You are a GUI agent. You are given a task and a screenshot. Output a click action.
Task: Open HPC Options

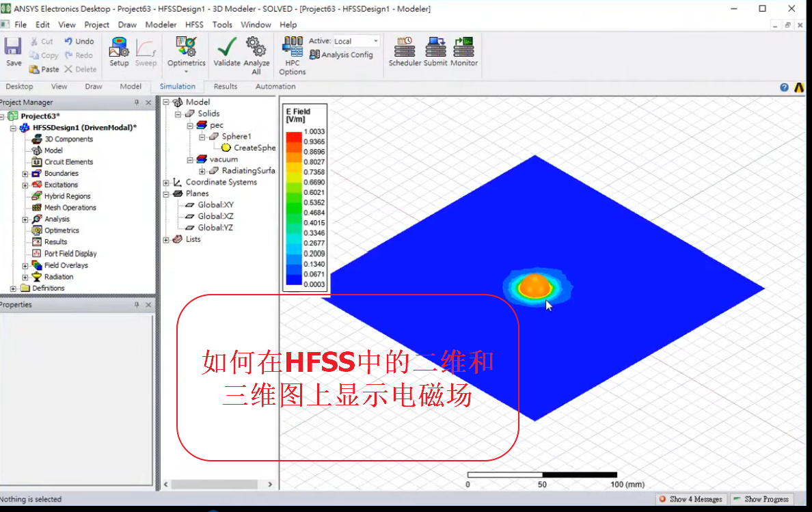[x=293, y=55]
